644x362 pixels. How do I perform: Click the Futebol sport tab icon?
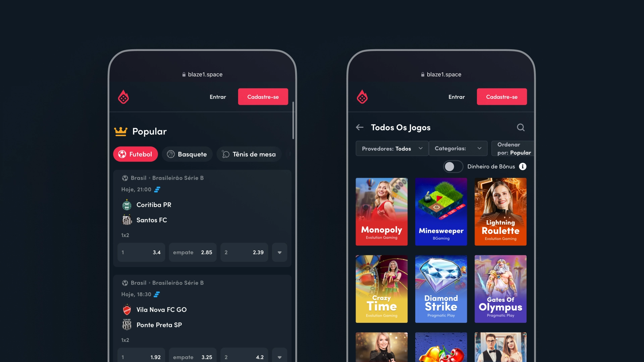(x=122, y=154)
